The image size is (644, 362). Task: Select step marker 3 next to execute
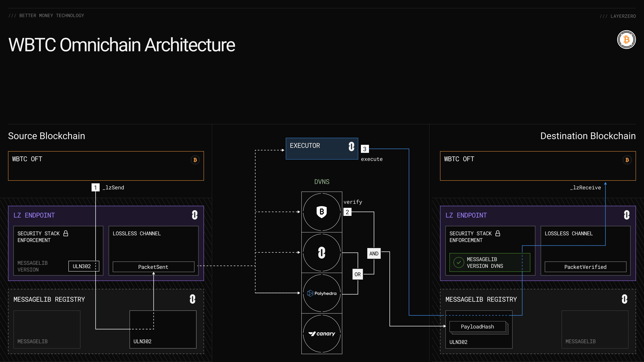365,149
